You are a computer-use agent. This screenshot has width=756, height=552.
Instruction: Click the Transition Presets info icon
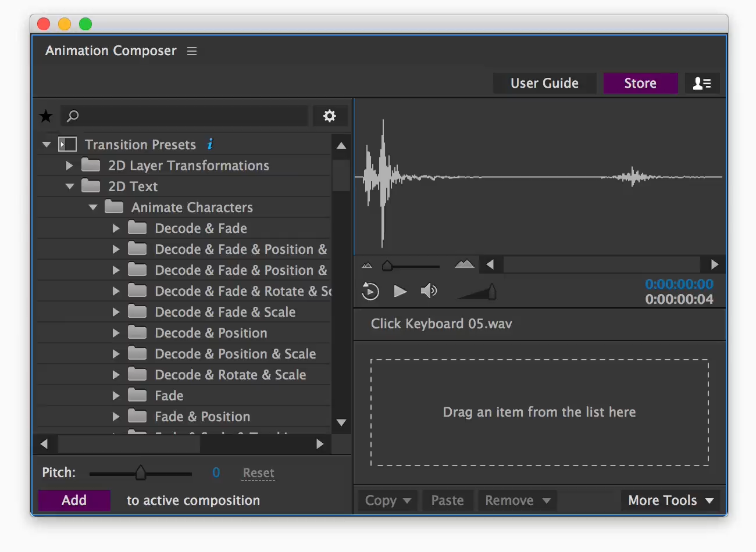[x=210, y=144]
